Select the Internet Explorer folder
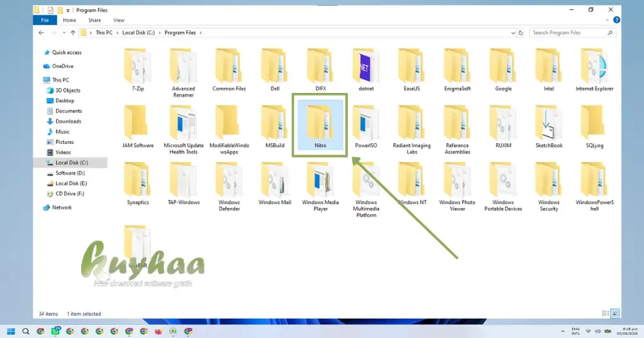 (x=594, y=70)
